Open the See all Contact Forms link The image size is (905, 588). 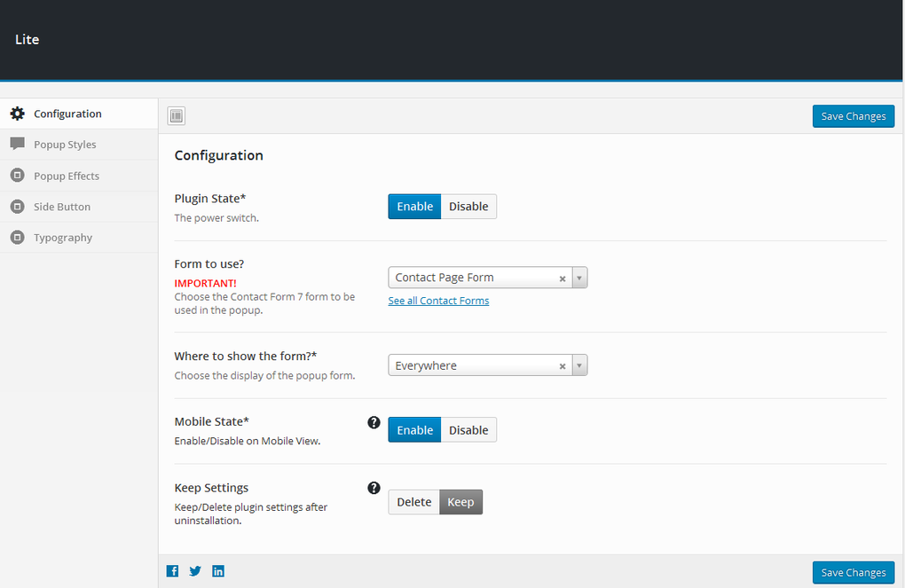(438, 300)
